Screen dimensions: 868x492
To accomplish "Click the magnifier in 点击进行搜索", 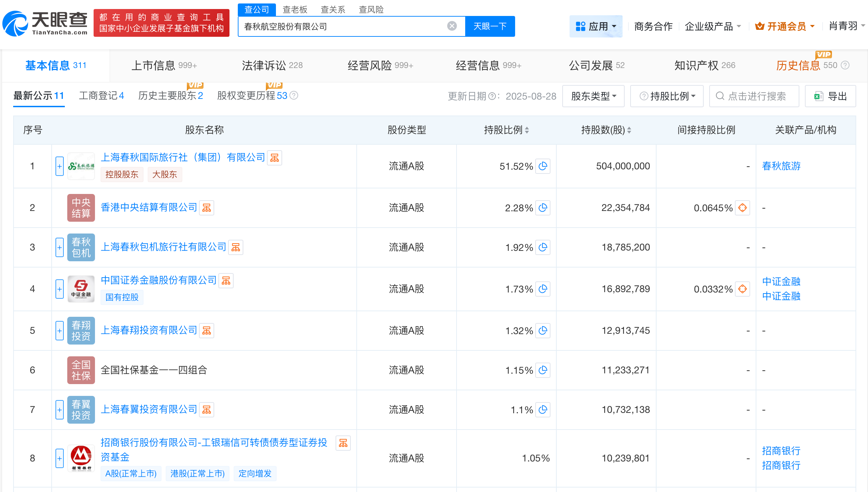I will point(720,96).
